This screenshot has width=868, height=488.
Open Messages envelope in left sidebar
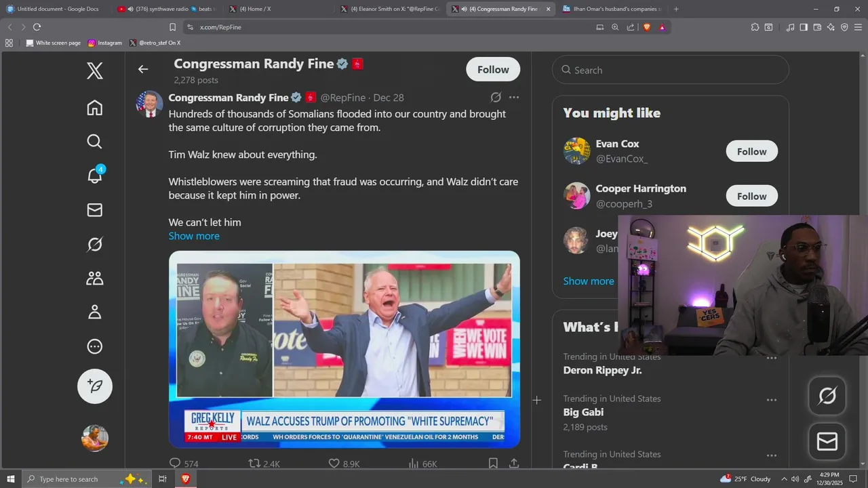[95, 210]
